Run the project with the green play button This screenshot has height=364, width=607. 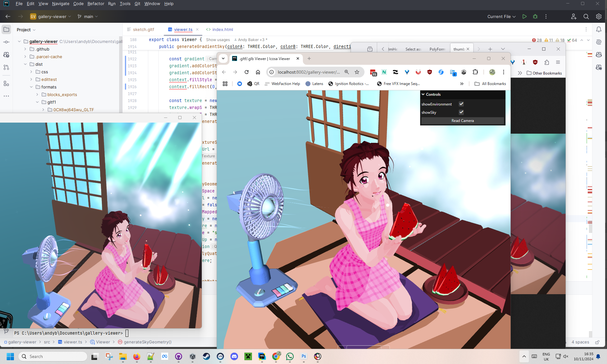[x=524, y=16]
